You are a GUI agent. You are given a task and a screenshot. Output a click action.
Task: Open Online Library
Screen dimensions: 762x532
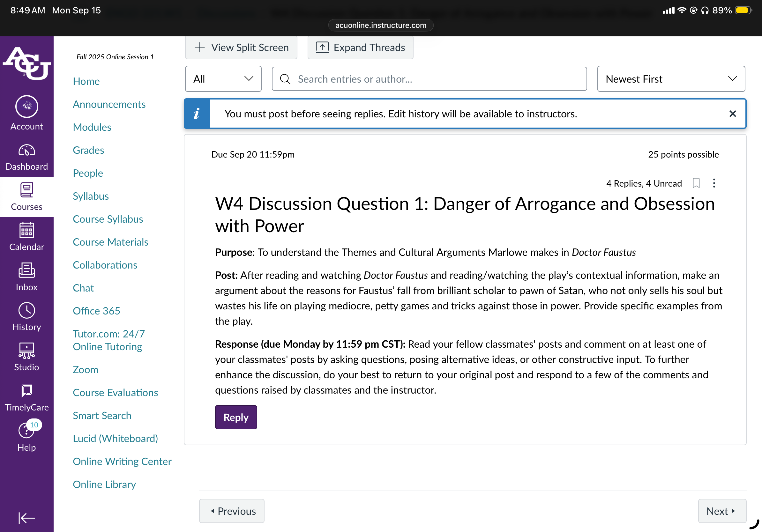[x=104, y=484]
